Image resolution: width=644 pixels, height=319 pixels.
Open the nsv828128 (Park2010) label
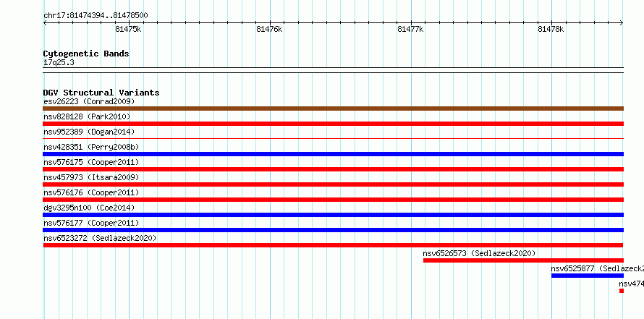click(x=87, y=117)
